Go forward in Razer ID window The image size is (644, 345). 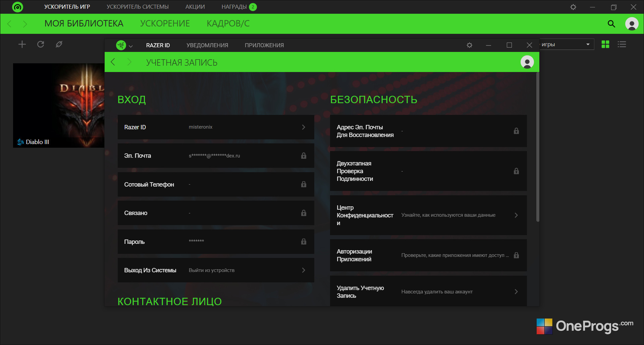(x=129, y=62)
